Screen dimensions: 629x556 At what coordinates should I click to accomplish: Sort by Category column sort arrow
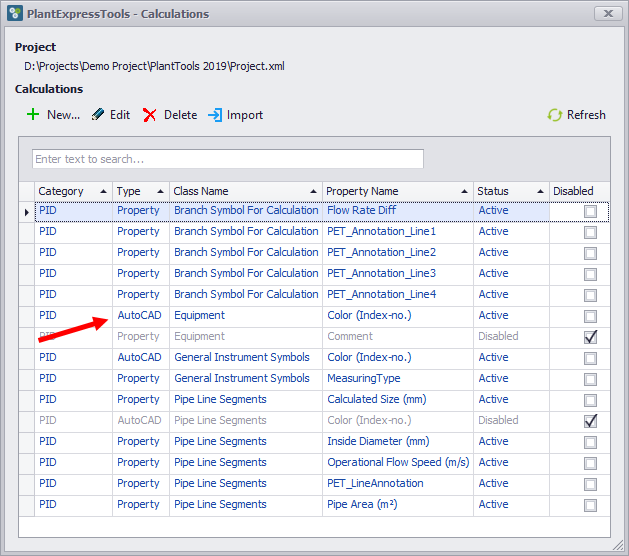click(104, 191)
